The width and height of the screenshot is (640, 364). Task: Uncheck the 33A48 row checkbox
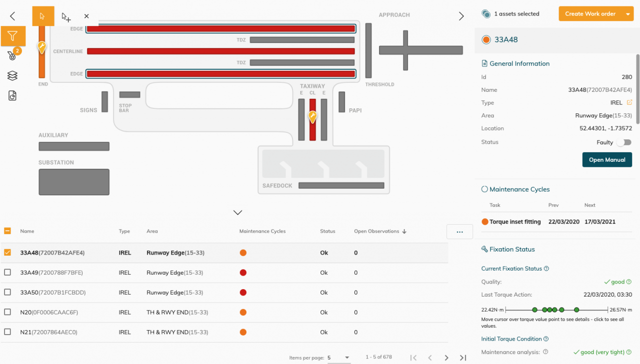click(7, 253)
